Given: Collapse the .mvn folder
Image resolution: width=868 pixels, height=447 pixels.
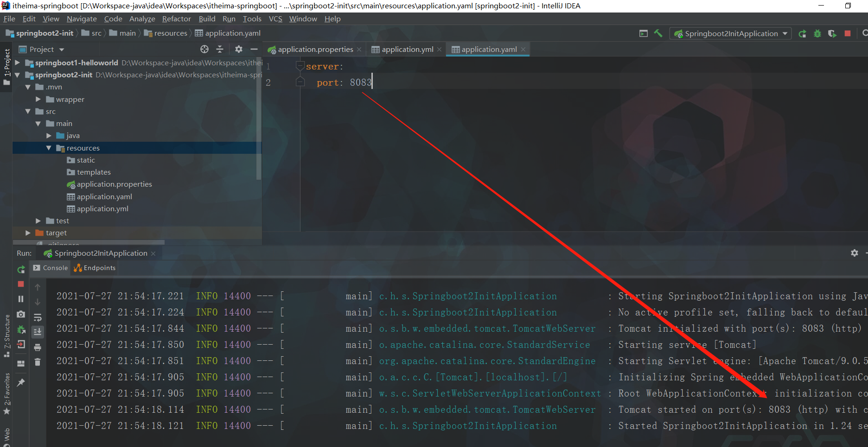Looking at the screenshot, I should pos(28,87).
